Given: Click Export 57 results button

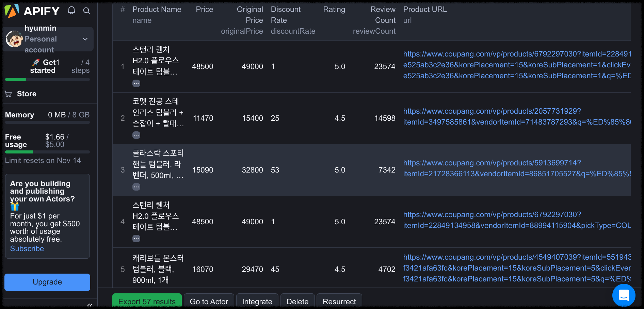Looking at the screenshot, I should [x=147, y=301].
